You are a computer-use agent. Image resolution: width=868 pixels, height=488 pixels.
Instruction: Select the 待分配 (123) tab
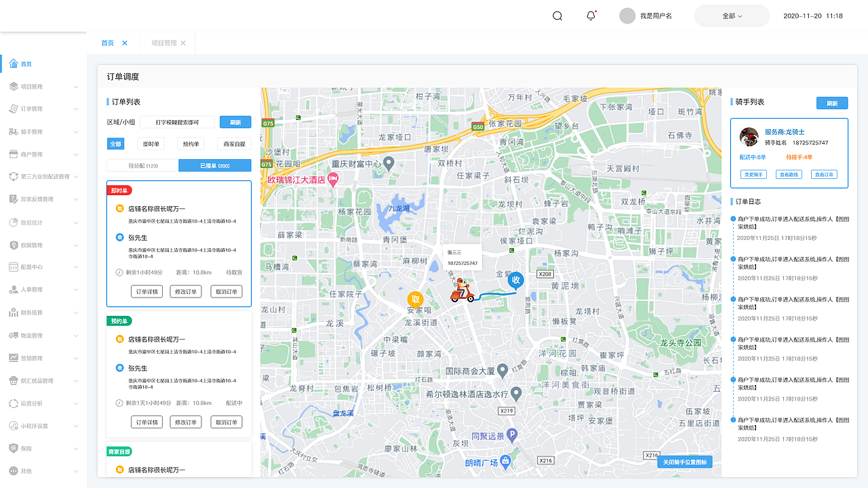142,165
